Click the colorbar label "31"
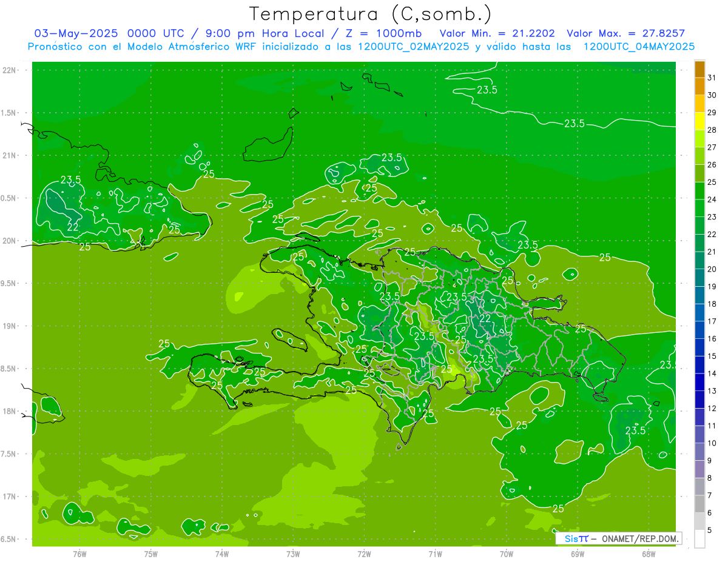The width and height of the screenshot is (728, 562). coord(712,78)
